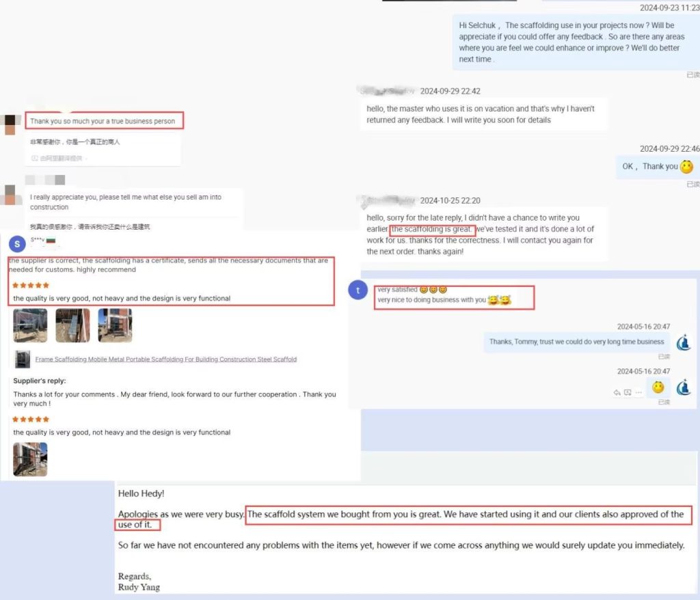This screenshot has height=600, width=700.
Task: Open the third scaffolding review photo thumbnail
Action: pyautogui.click(x=115, y=325)
